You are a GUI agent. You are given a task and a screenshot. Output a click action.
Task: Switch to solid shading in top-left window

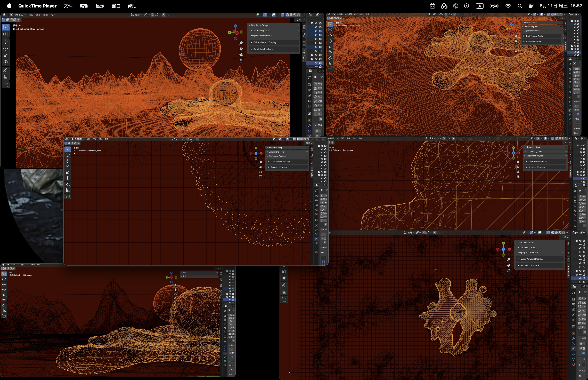[291, 15]
